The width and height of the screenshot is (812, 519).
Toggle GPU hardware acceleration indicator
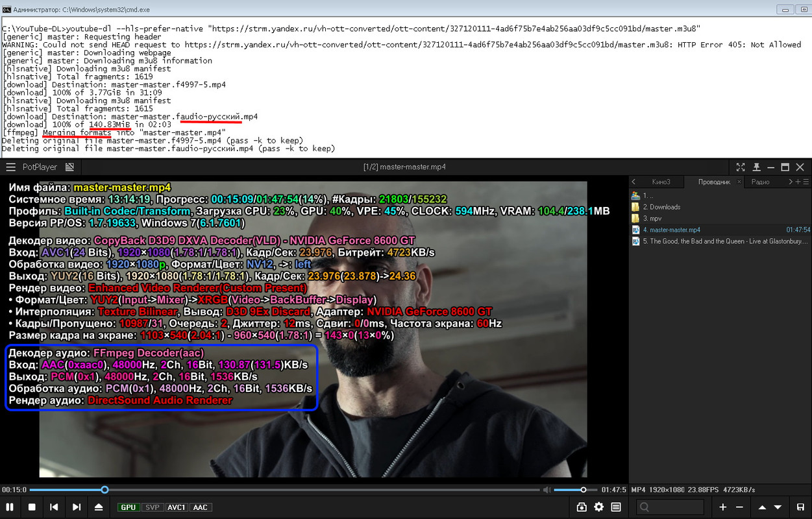[129, 507]
